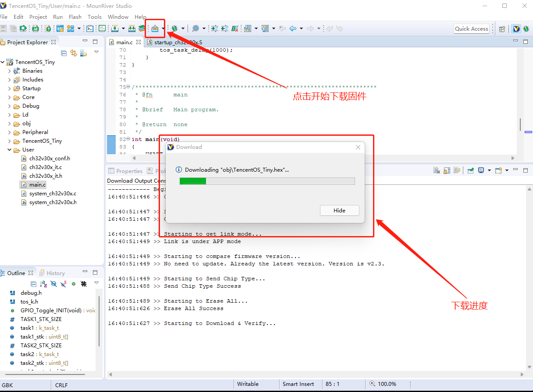Expand the Binaries tree node
The height and width of the screenshot is (392, 533).
(10, 71)
